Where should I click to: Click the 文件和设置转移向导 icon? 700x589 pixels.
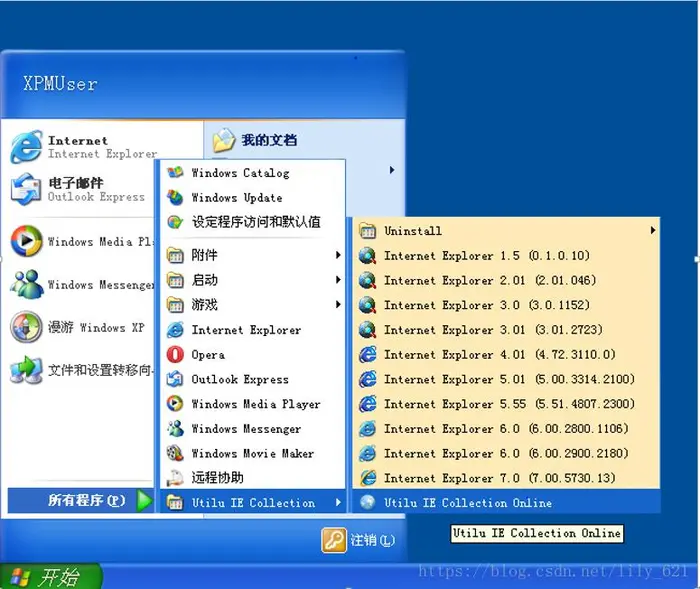click(x=26, y=370)
